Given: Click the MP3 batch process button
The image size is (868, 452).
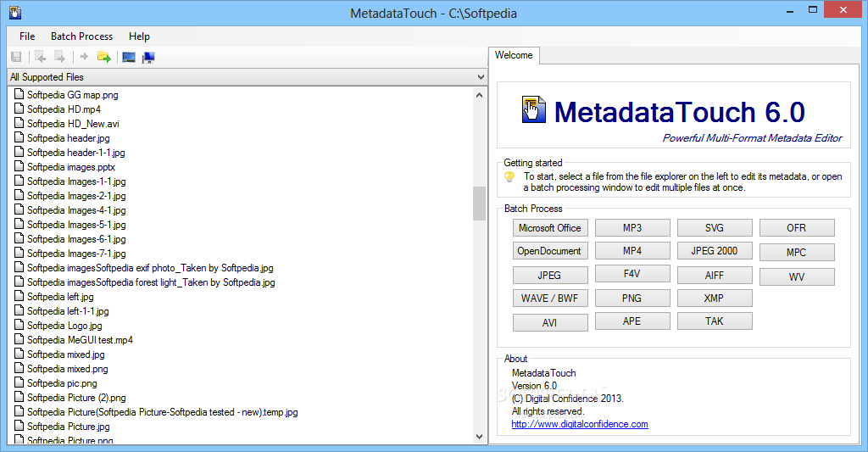Looking at the screenshot, I should (x=632, y=227).
